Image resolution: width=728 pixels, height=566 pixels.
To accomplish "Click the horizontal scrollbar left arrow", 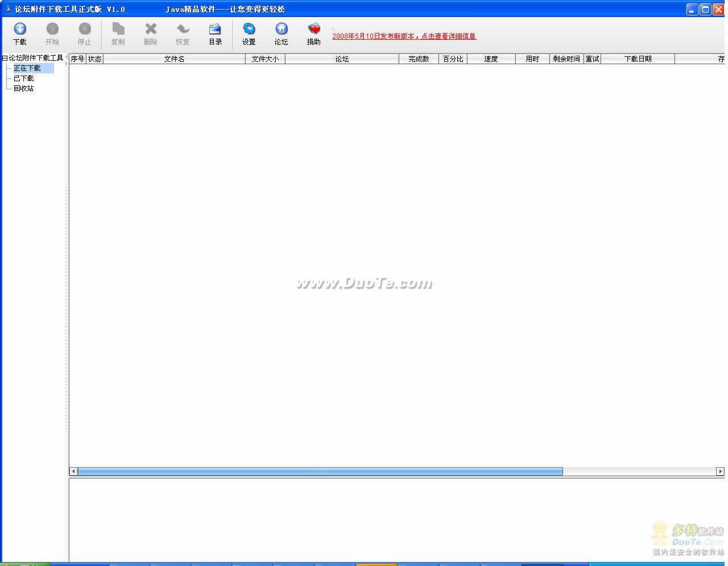I will pyautogui.click(x=73, y=471).
